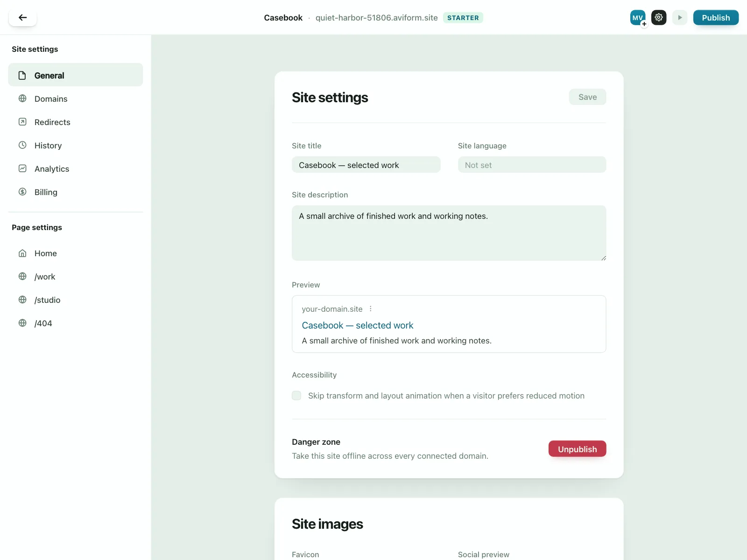
Task: Click the 'Favicon' label
Action: [x=305, y=554]
